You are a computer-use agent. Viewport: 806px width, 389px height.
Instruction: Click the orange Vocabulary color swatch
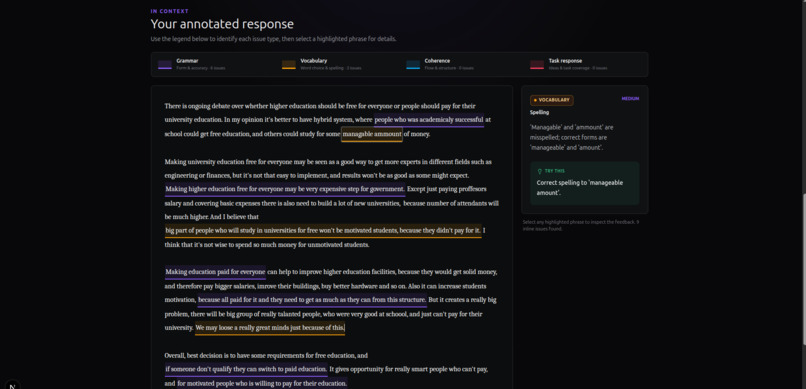click(x=288, y=65)
